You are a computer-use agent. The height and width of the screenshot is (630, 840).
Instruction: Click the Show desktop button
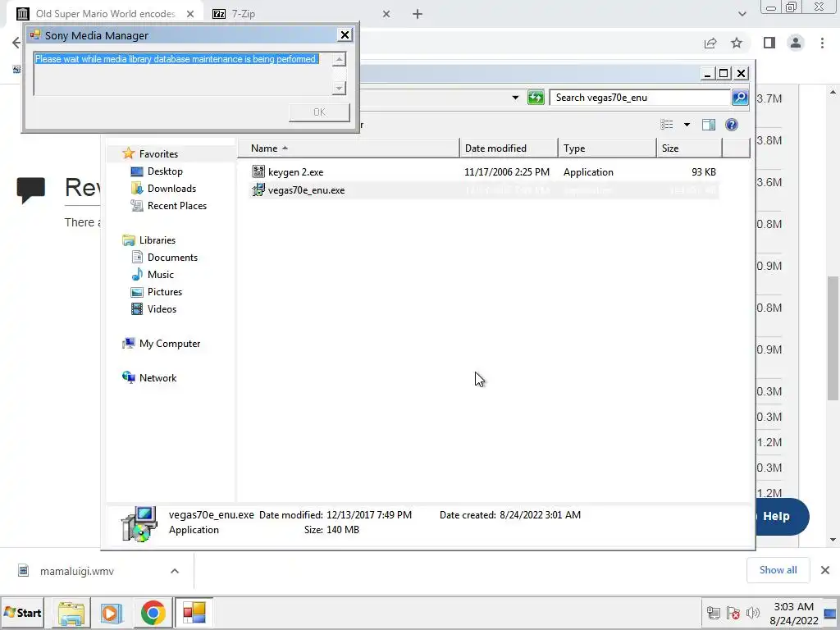pos(831,614)
